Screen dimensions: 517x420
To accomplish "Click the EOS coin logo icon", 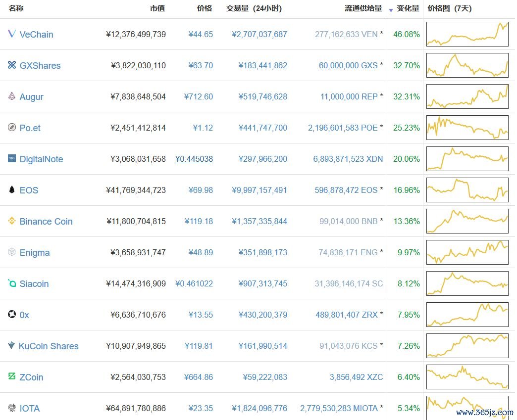I will pyautogui.click(x=12, y=190).
